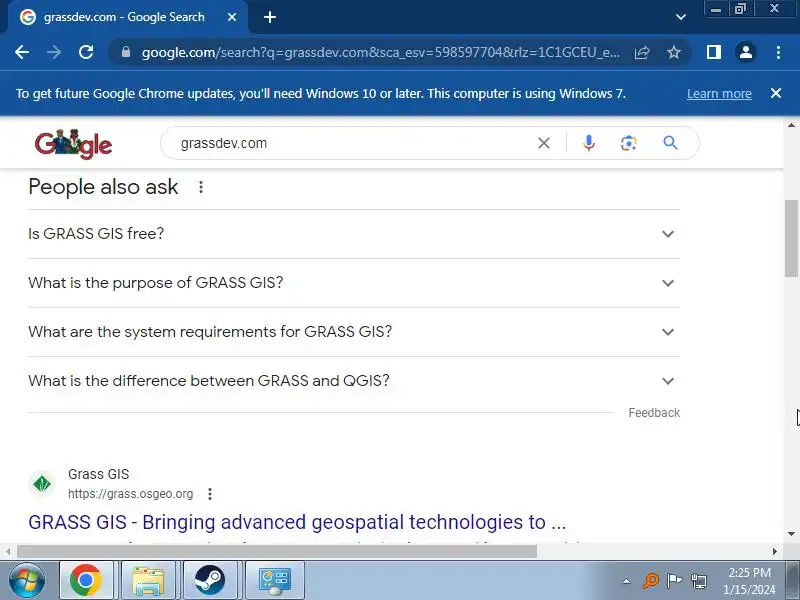Submit search with magnifier icon

pos(670,143)
